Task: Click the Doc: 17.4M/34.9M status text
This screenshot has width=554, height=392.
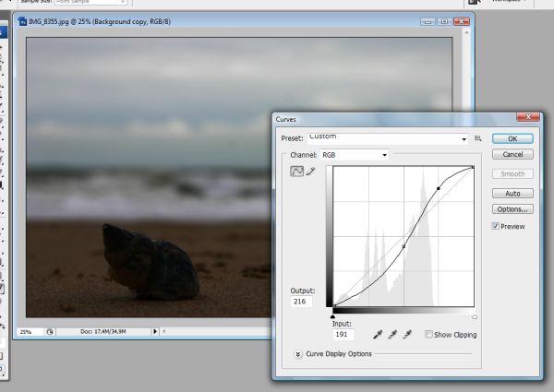Action: pyautogui.click(x=102, y=332)
